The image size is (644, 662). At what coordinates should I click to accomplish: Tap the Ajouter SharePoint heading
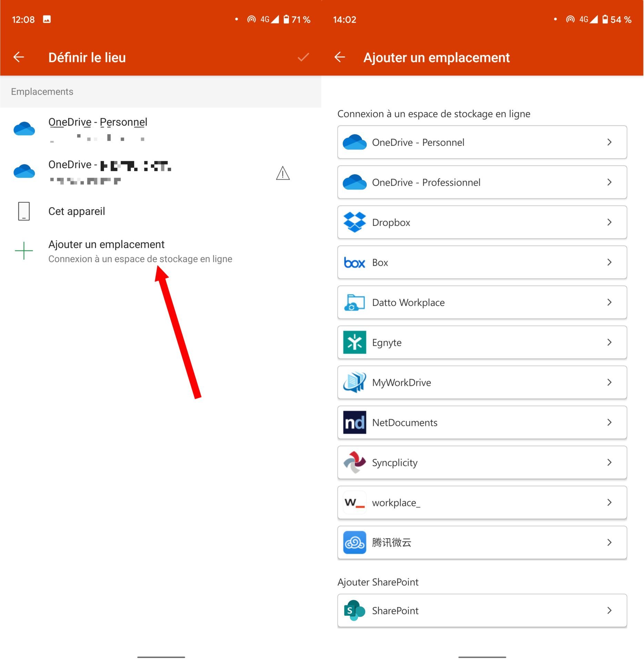pos(378,582)
